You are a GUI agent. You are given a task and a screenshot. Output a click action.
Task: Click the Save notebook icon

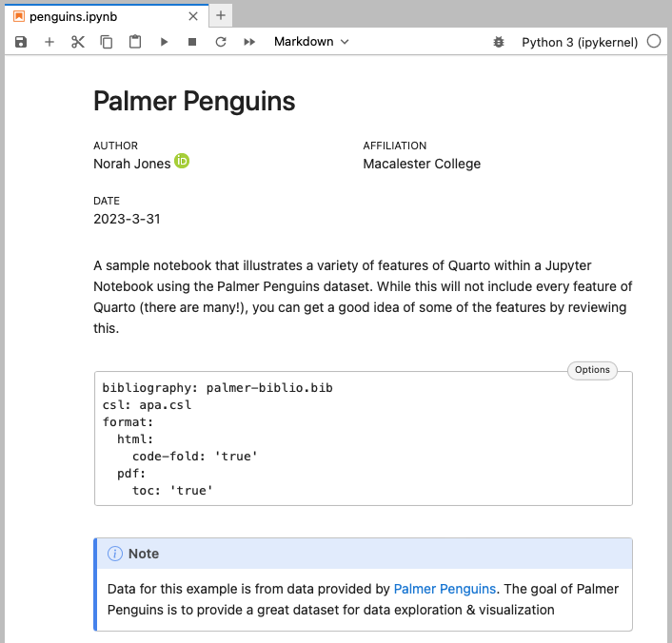pyautogui.click(x=21, y=42)
